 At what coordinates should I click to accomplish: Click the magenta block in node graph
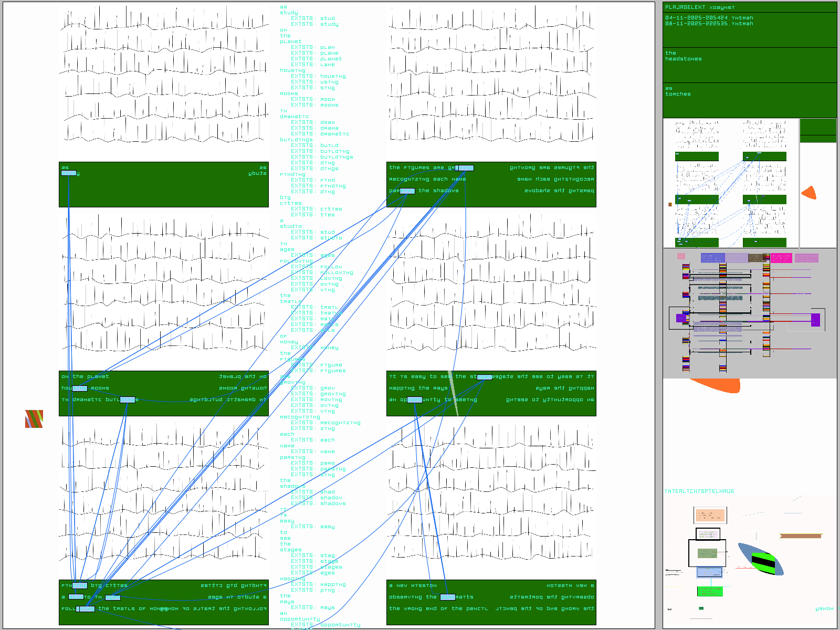pyautogui.click(x=781, y=258)
